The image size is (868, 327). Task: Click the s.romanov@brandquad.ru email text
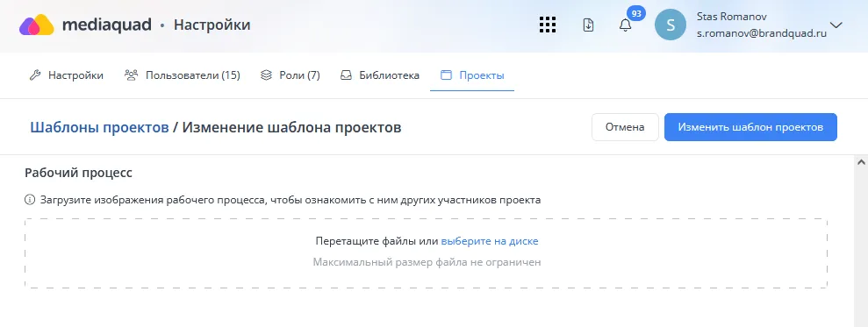point(762,33)
